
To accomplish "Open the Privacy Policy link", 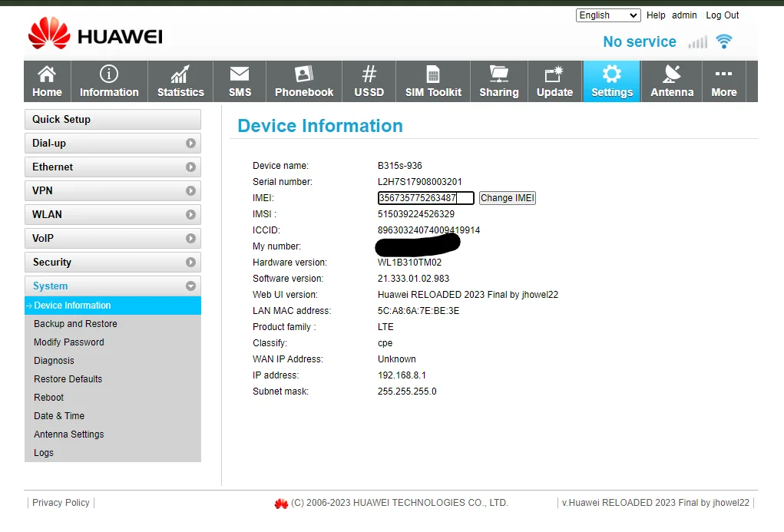I will (61, 503).
